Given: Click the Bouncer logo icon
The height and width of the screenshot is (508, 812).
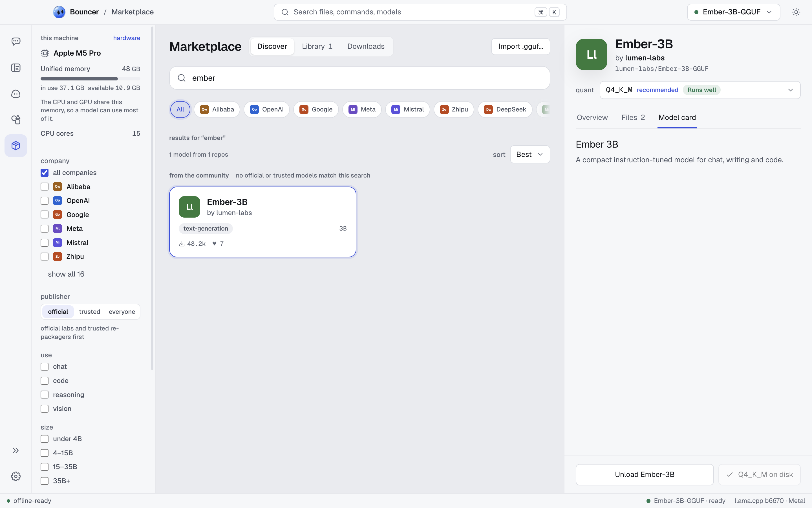Looking at the screenshot, I should pyautogui.click(x=59, y=12).
